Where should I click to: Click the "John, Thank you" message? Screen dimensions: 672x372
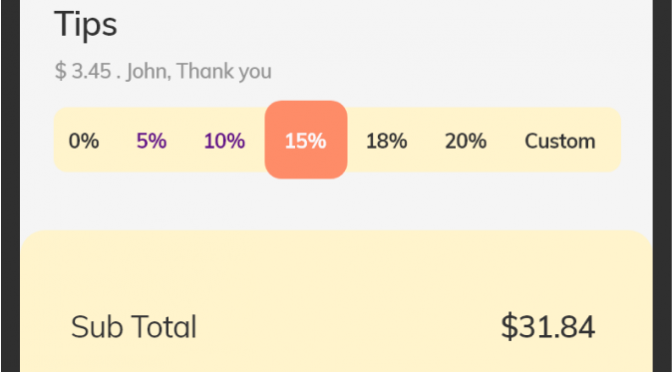click(199, 71)
